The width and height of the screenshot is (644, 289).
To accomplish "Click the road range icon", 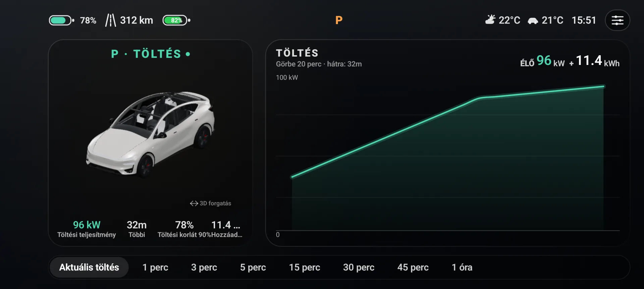I will [110, 20].
